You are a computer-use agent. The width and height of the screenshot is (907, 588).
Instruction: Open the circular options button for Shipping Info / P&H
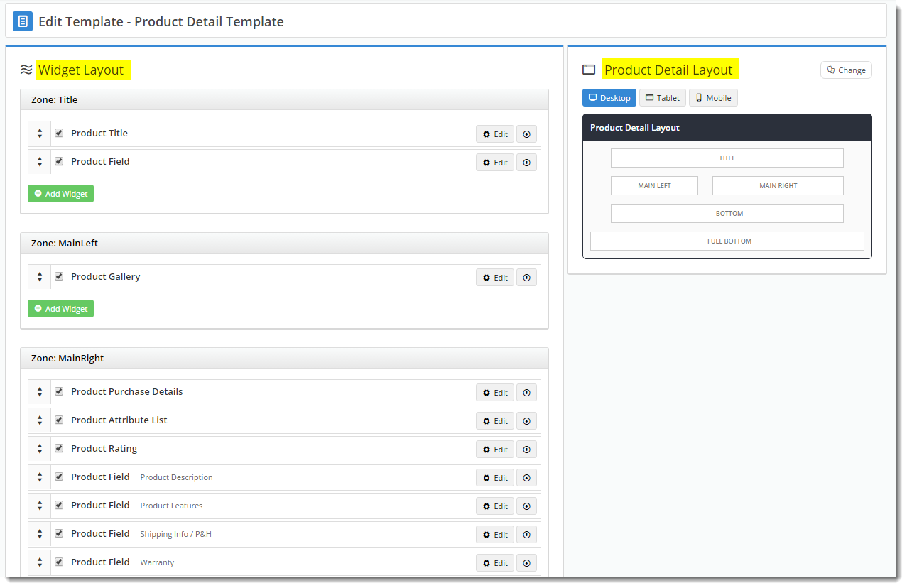pos(526,535)
